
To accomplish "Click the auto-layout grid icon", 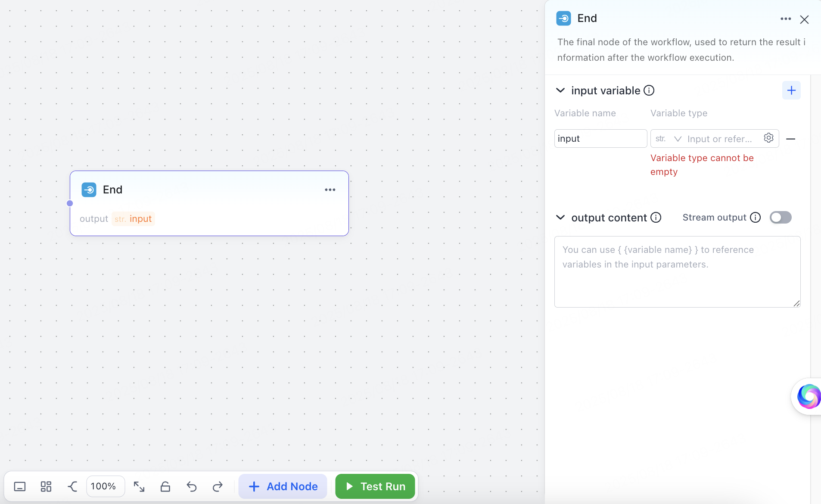I will click(x=46, y=486).
